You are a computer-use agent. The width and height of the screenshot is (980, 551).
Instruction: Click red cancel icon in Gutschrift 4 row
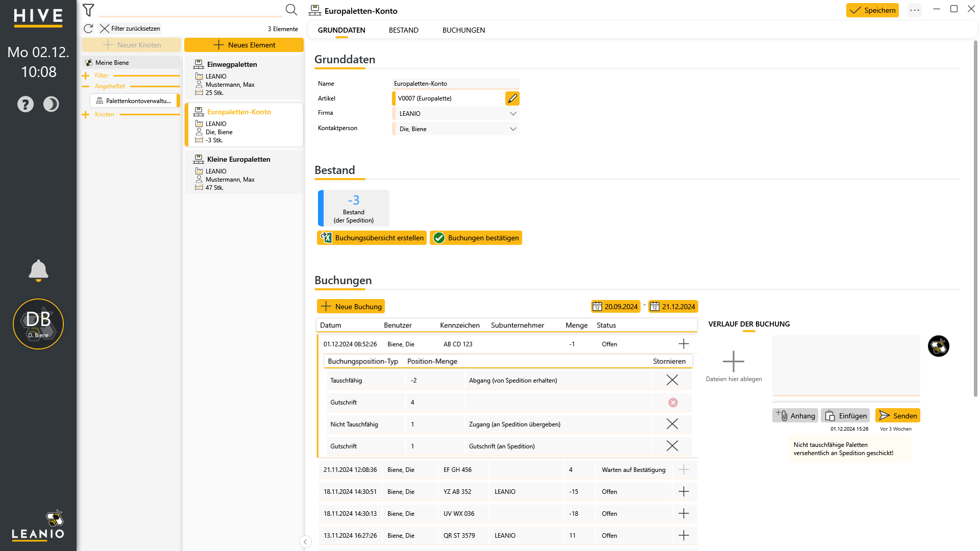pyautogui.click(x=673, y=403)
